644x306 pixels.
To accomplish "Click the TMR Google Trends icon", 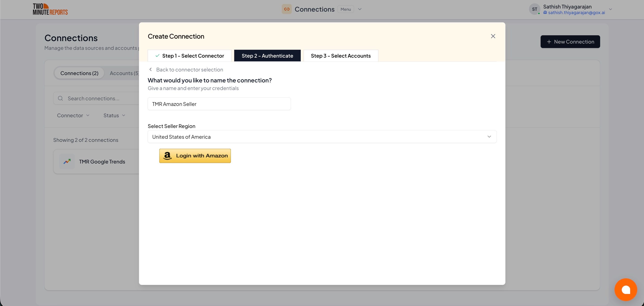I will (67, 162).
